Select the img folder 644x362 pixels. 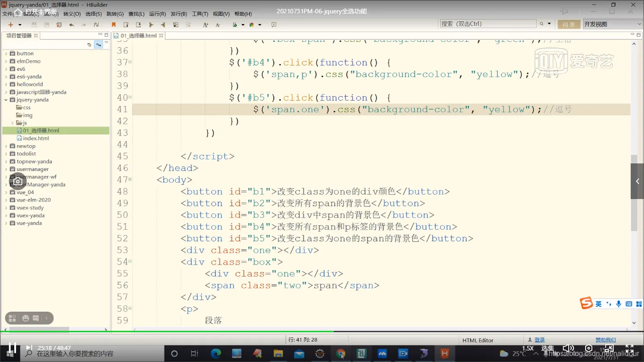(x=28, y=115)
